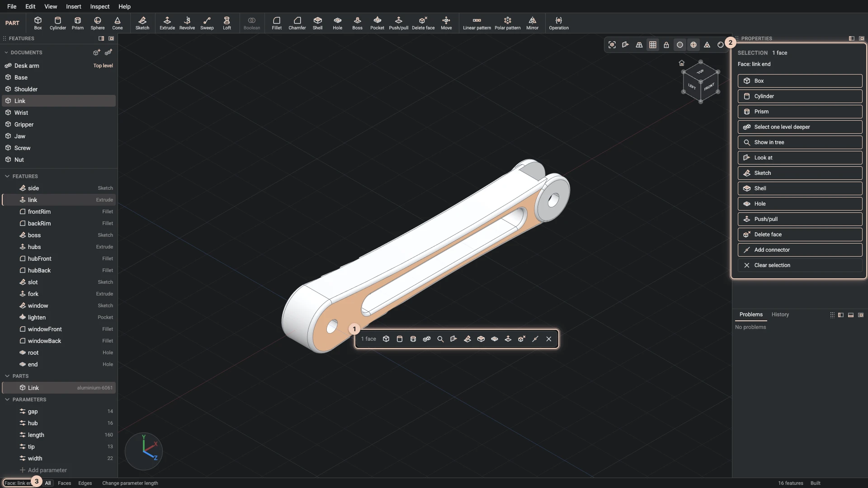This screenshot has width=868, height=488.
Task: Click the Hole icon in floating selection bar
Action: coord(495,339)
